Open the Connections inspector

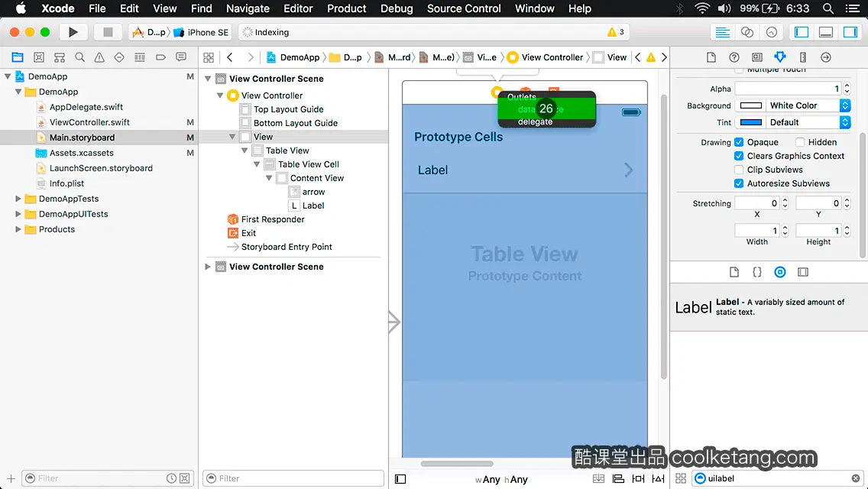825,57
